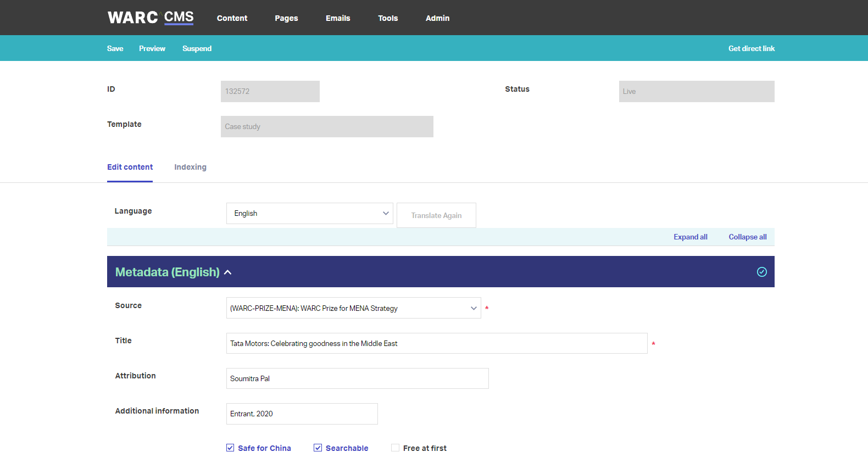
Task: Collapse all sections
Action: click(748, 237)
